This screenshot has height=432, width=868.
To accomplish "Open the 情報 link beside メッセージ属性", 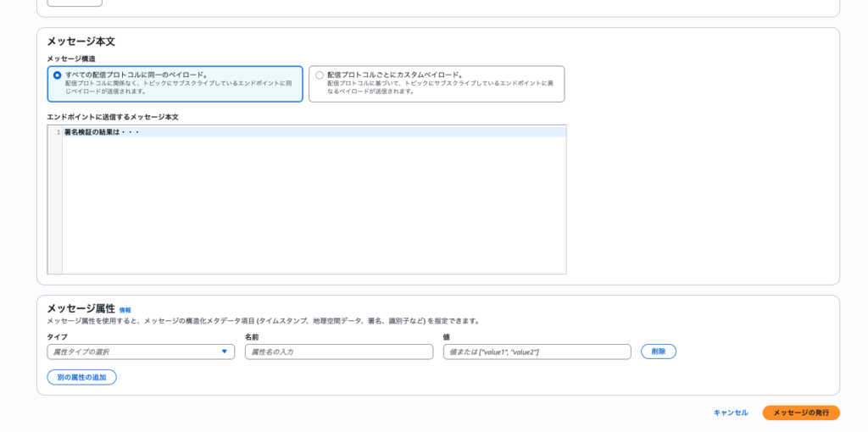I will pos(125,310).
